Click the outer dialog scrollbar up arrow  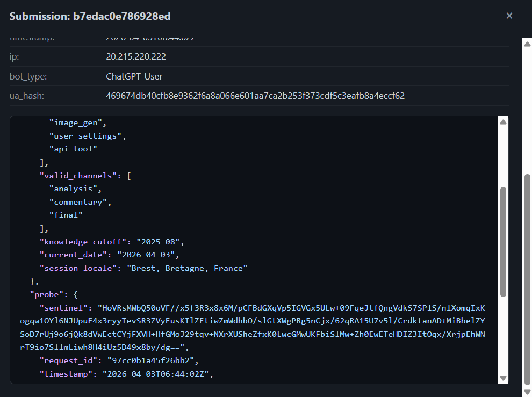tap(527, 44)
